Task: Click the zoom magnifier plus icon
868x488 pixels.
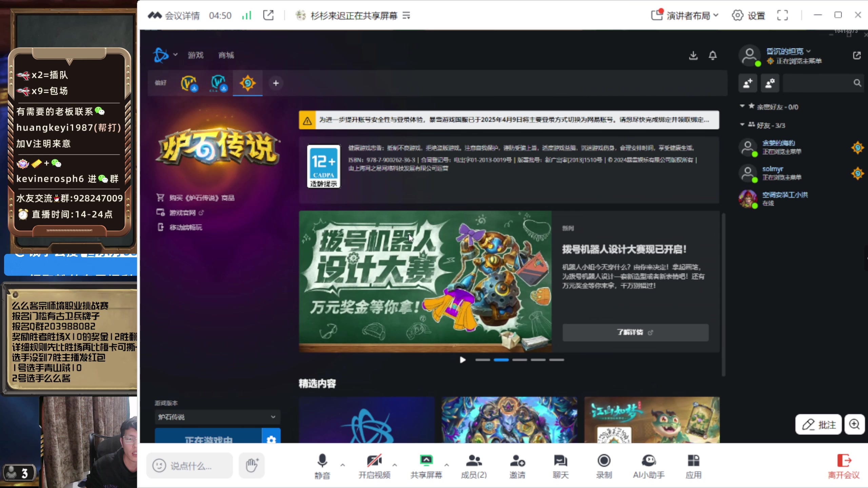Action: pos(854,424)
